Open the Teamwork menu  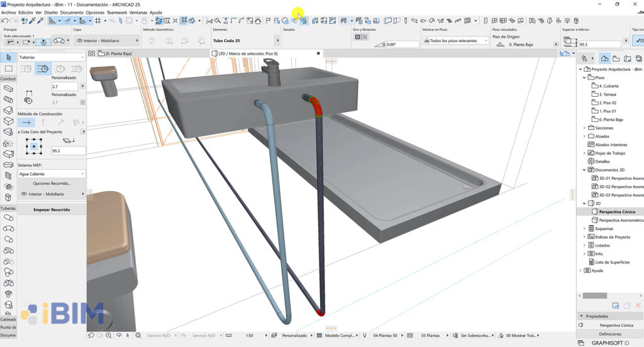point(117,13)
